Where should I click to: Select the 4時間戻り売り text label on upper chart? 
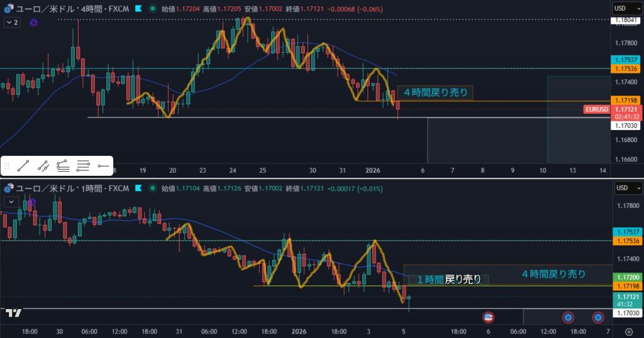point(435,92)
